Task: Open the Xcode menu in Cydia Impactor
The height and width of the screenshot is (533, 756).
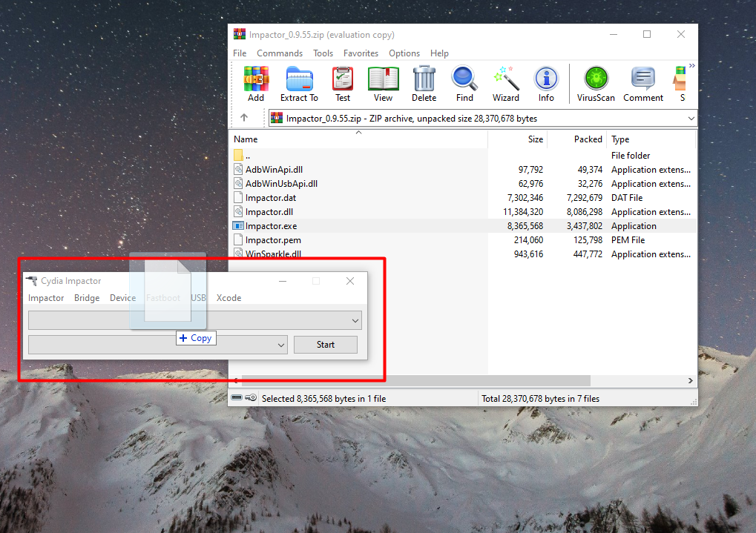Action: (229, 298)
